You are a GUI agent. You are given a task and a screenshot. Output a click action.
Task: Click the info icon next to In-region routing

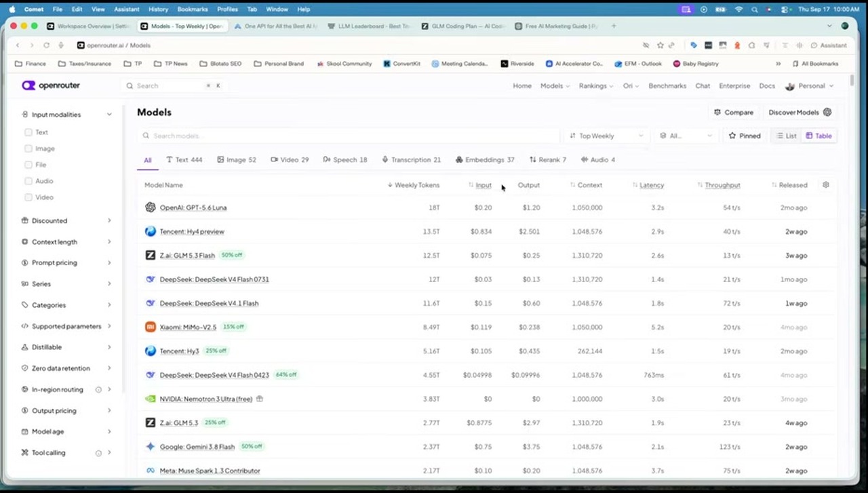(x=98, y=390)
